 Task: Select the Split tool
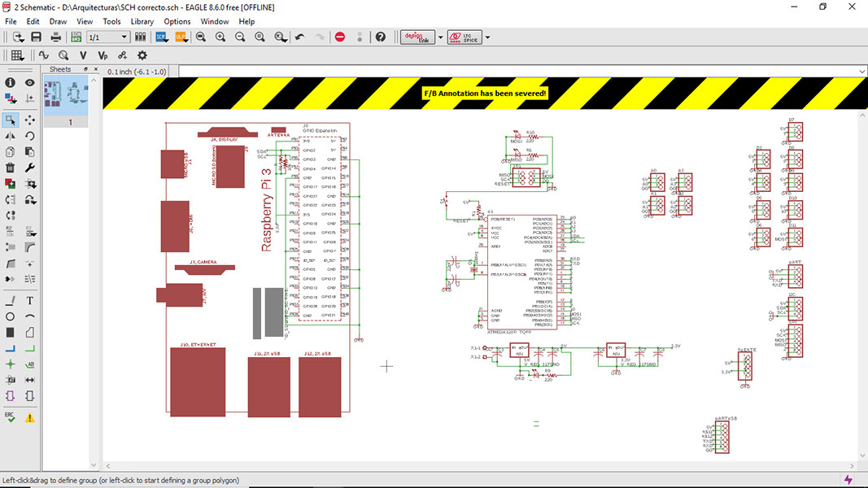10,264
